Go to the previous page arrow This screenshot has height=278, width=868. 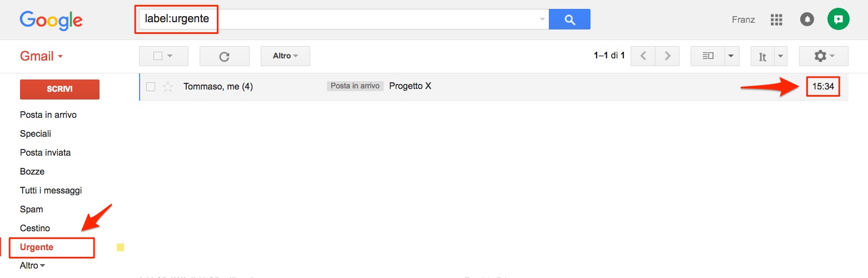click(x=643, y=56)
